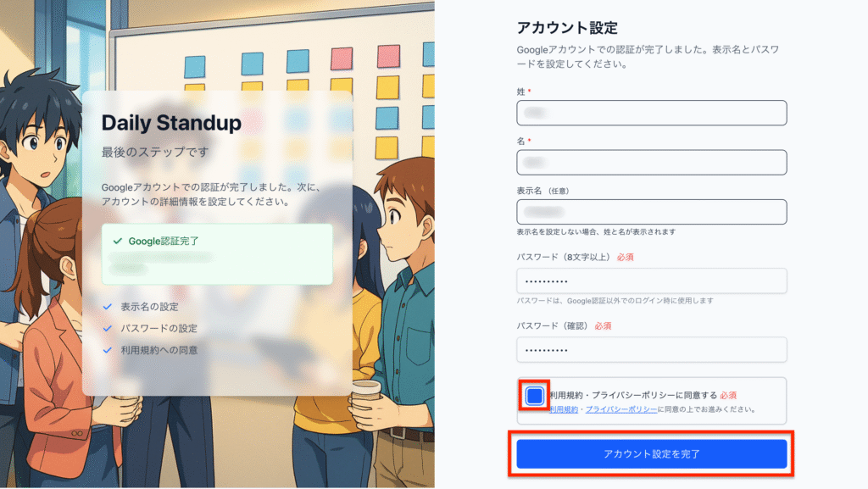The height and width of the screenshot is (489, 868).
Task: Click the アカウント設定を完了 button
Action: [652, 454]
